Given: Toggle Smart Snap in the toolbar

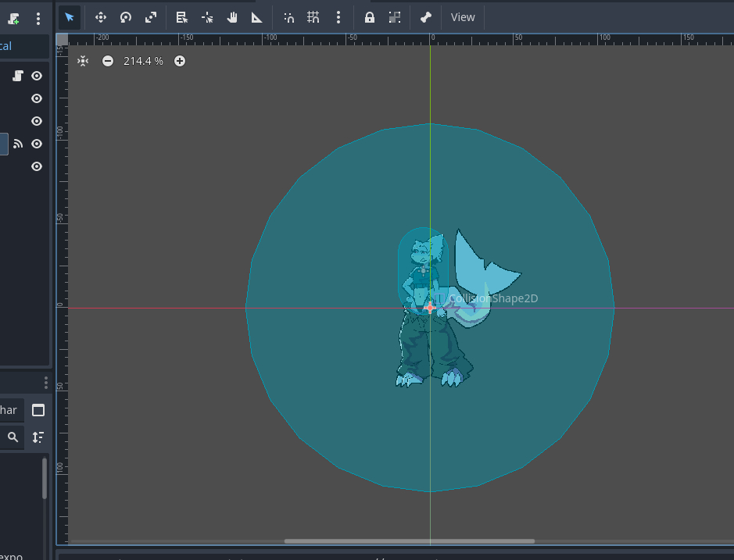Looking at the screenshot, I should pos(288,17).
